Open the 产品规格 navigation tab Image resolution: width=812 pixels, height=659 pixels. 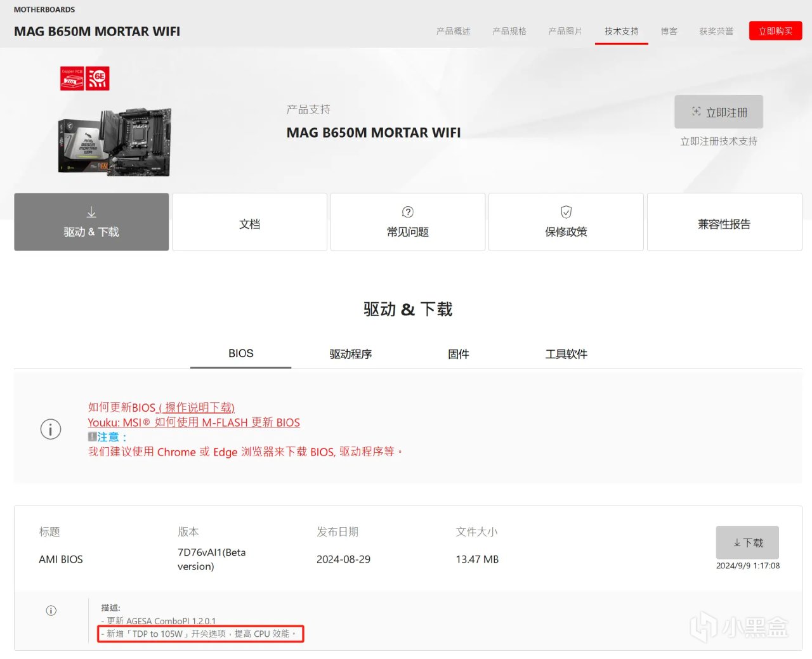509,31
